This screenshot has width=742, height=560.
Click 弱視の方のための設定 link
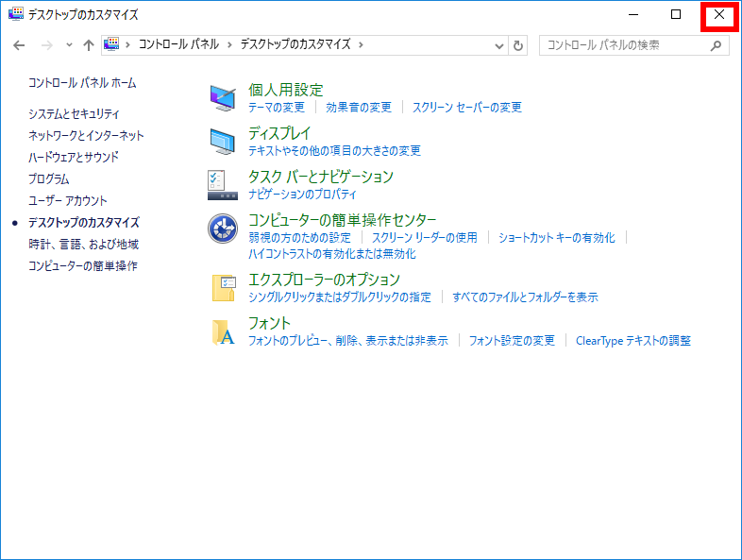pos(299,238)
